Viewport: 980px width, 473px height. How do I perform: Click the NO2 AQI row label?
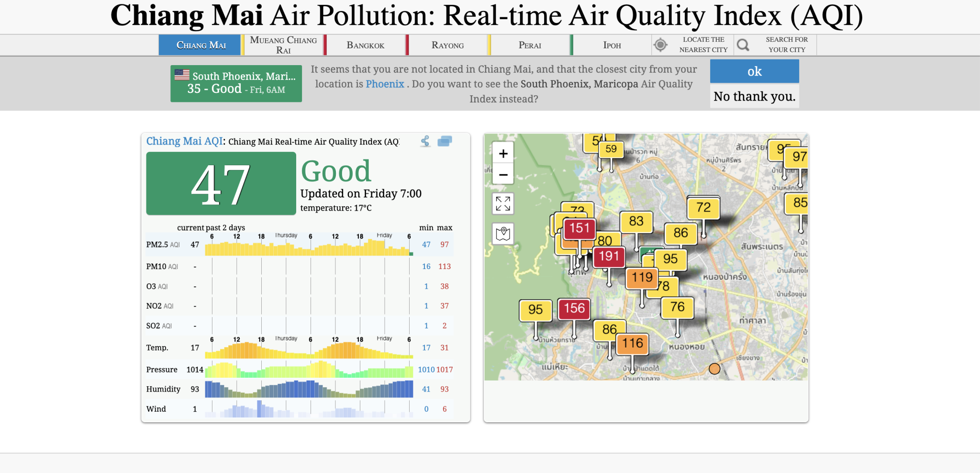(x=160, y=306)
